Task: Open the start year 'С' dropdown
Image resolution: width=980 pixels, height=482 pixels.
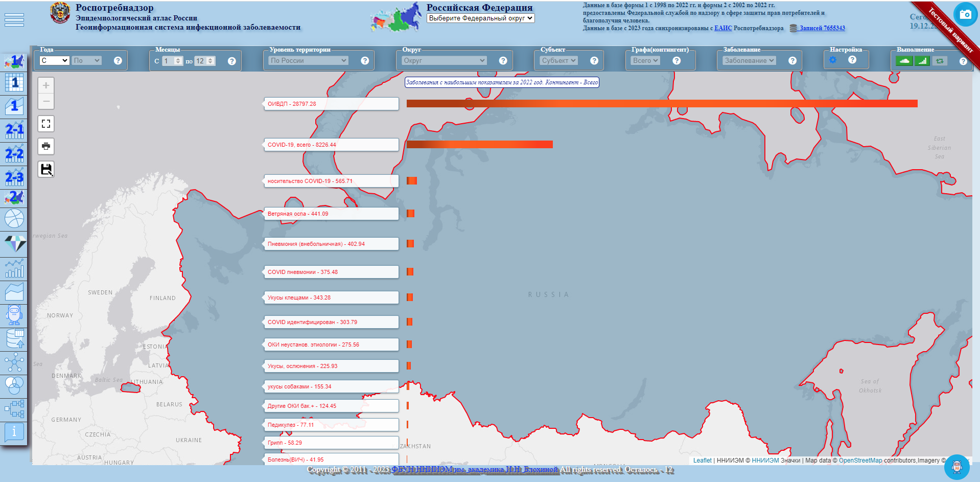Action: tap(54, 60)
